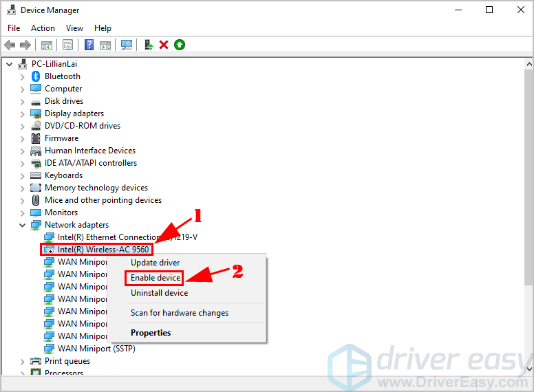Click the Keyboards category icon
534x392 pixels.
pos(35,175)
